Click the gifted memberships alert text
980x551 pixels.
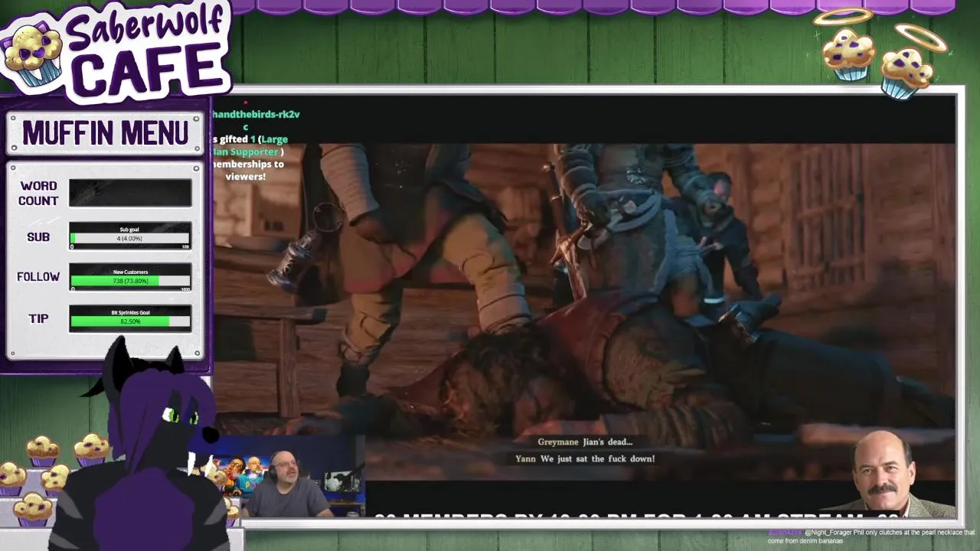(x=250, y=145)
